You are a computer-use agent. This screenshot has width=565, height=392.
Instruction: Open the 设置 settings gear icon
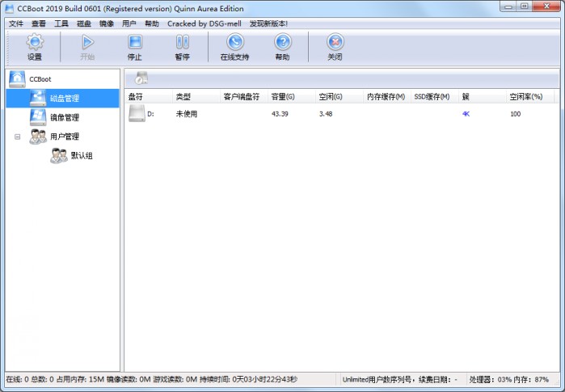click(35, 42)
